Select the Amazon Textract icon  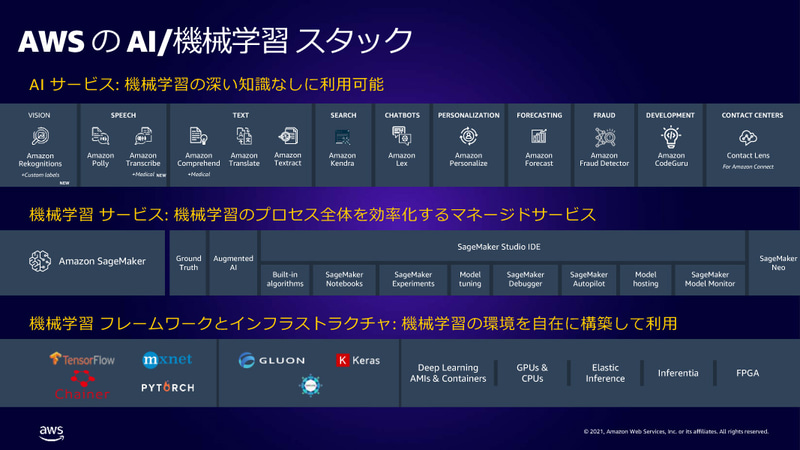[288, 136]
